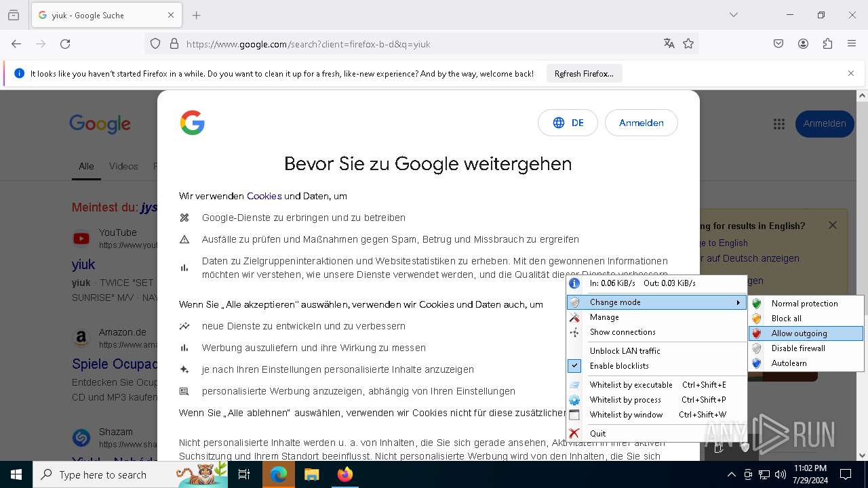868x488 pixels.
Task: Click the Show connections network icon
Action: (x=574, y=332)
